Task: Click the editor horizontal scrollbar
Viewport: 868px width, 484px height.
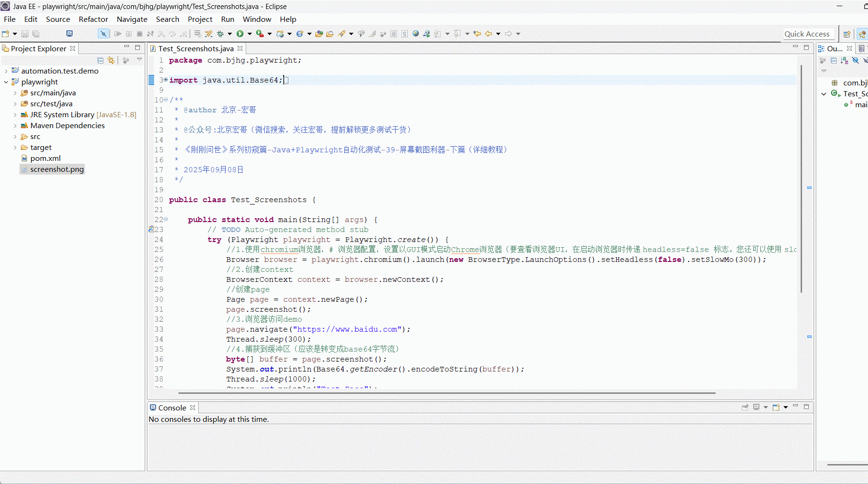Action: [447, 393]
